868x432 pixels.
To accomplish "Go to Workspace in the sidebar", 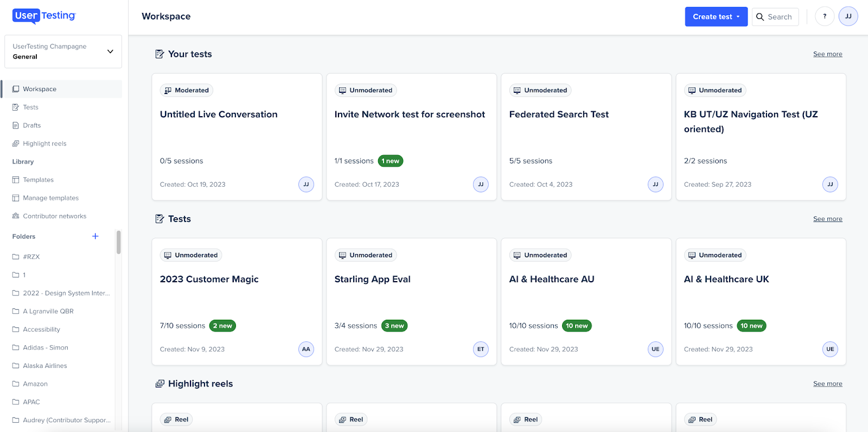I will pos(62,89).
